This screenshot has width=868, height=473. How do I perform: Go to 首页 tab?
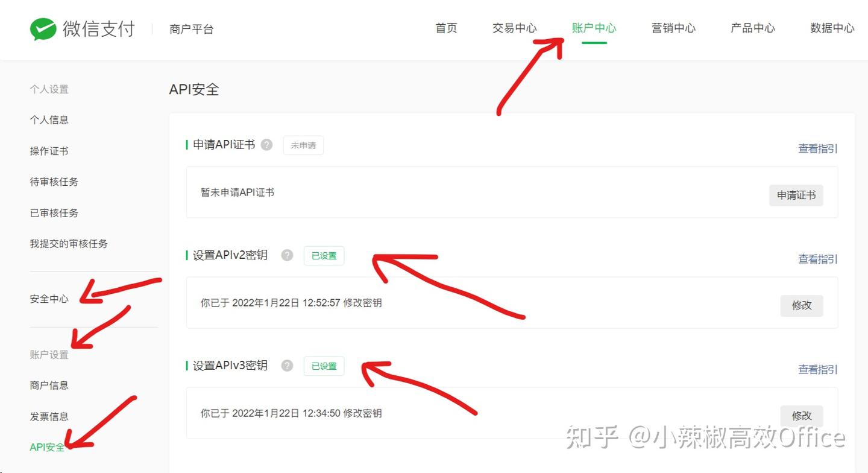click(447, 28)
